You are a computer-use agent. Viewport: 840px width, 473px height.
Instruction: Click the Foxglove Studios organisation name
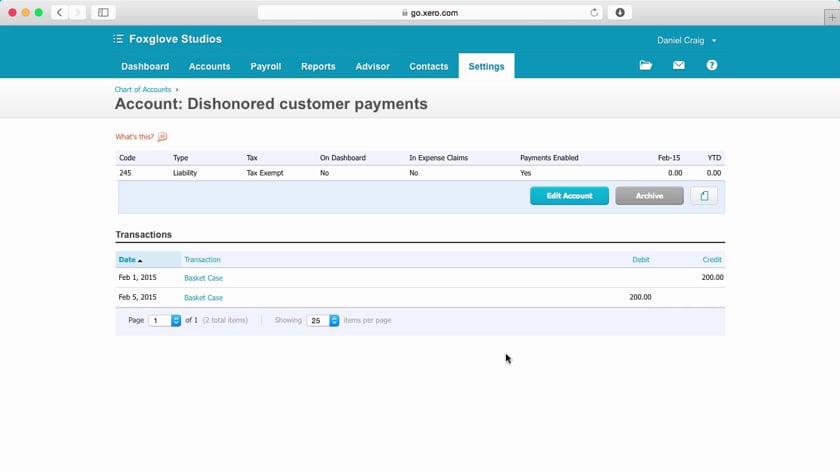(x=175, y=39)
